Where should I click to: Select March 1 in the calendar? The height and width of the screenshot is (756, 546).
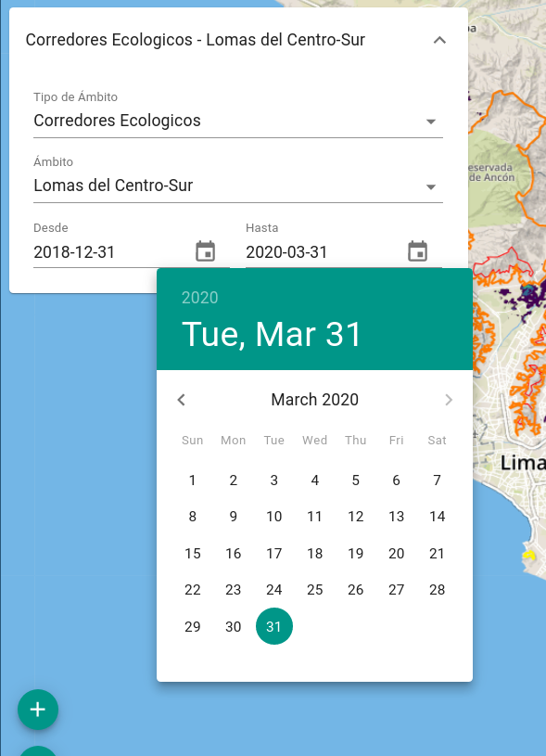tap(192, 481)
